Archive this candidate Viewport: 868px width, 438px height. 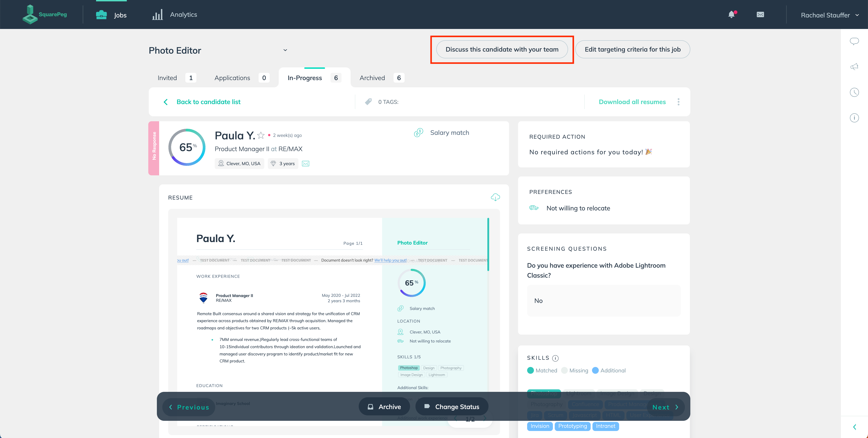tap(384, 407)
